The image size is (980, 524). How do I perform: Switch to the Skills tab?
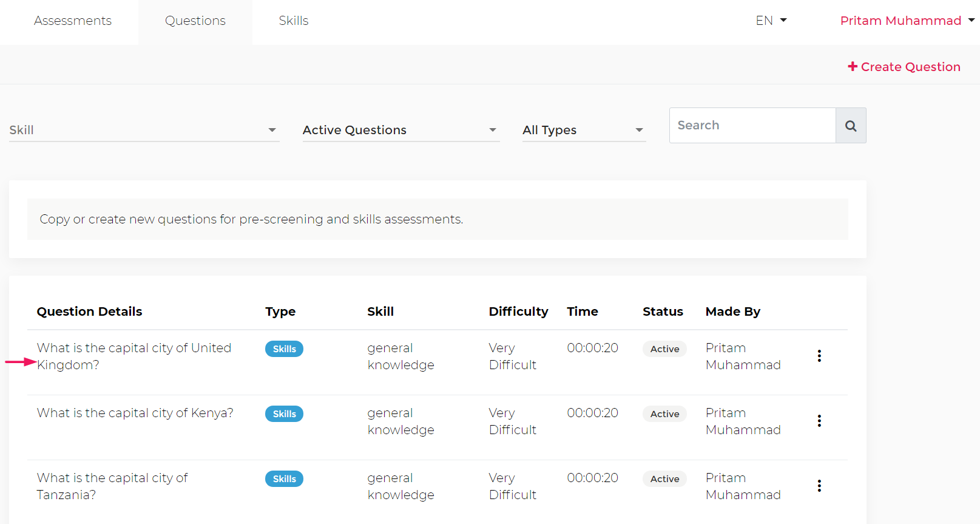294,21
